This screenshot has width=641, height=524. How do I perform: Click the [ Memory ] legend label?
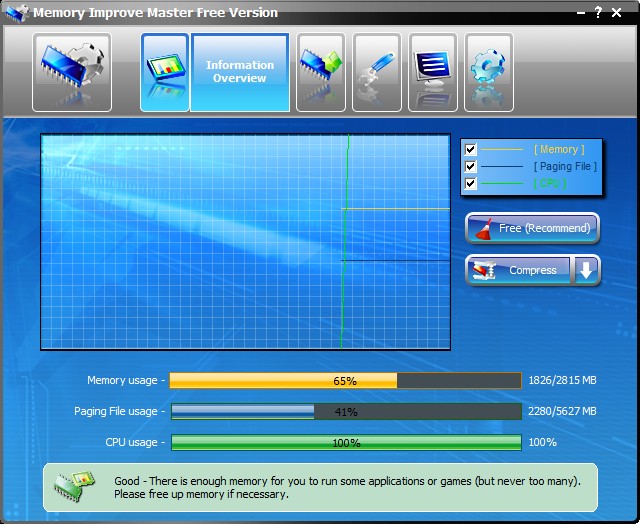559,150
